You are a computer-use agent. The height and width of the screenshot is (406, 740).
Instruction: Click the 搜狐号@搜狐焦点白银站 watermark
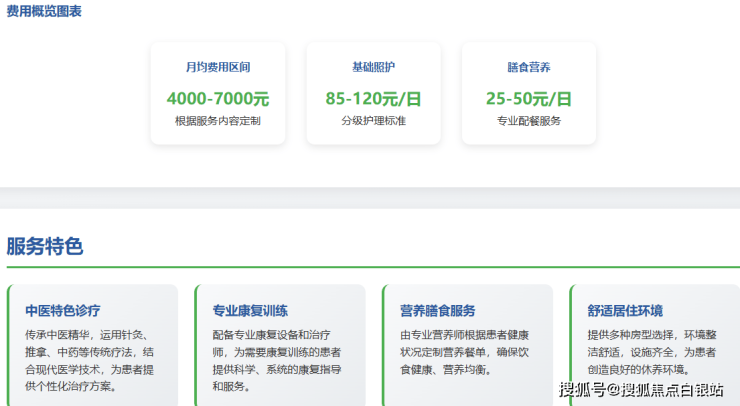pyautogui.click(x=640, y=390)
